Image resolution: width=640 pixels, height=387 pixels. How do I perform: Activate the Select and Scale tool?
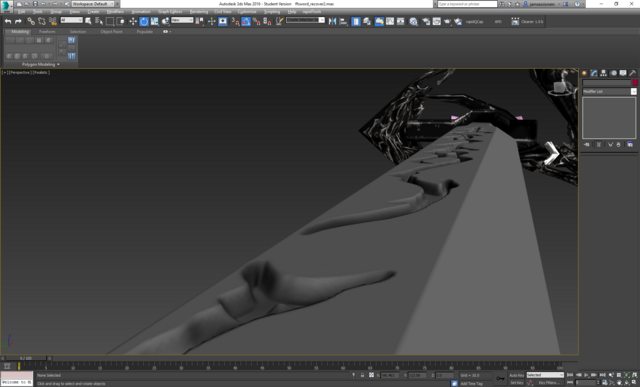(x=154, y=21)
